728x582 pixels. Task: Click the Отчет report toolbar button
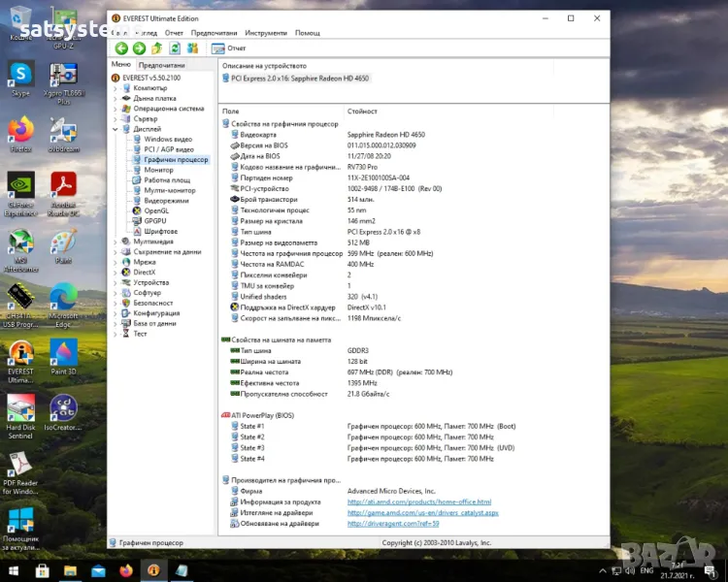click(x=229, y=48)
